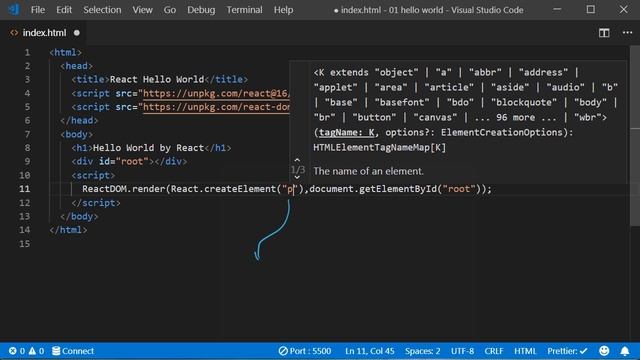Maximize the Visual Studio Code window
640x360 pixels.
click(x=591, y=9)
